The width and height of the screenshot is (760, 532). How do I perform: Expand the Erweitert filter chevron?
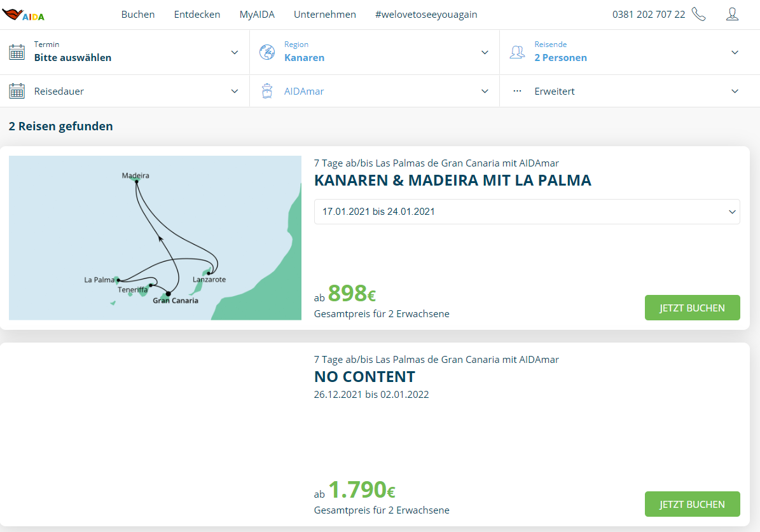point(735,91)
